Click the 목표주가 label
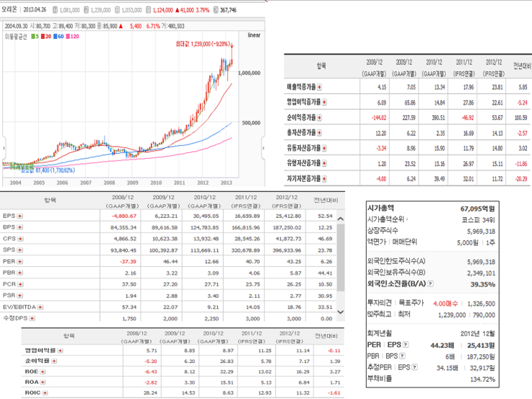This screenshot has width=532, height=399. 411,303
